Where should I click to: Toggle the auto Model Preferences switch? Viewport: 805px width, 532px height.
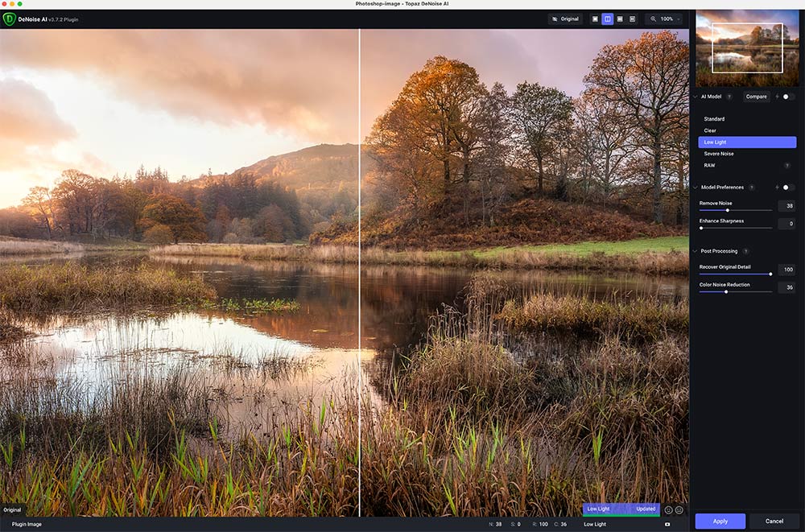tap(786, 188)
